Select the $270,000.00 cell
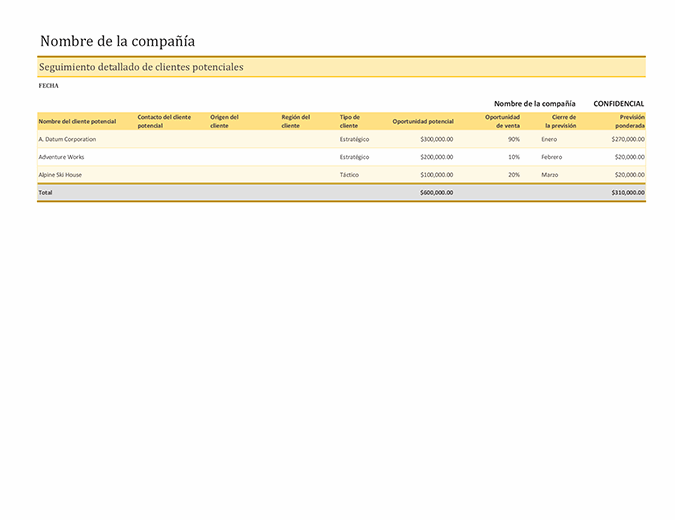 628,139
